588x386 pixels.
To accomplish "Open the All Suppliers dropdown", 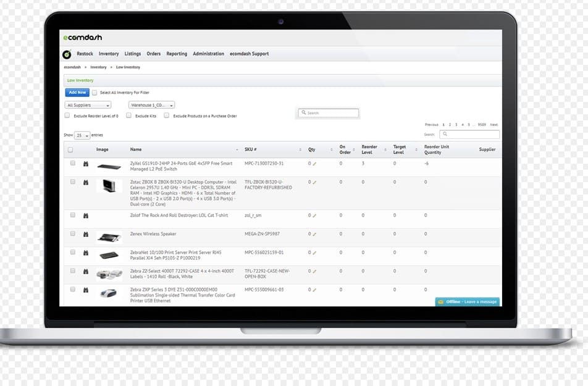I will point(88,105).
